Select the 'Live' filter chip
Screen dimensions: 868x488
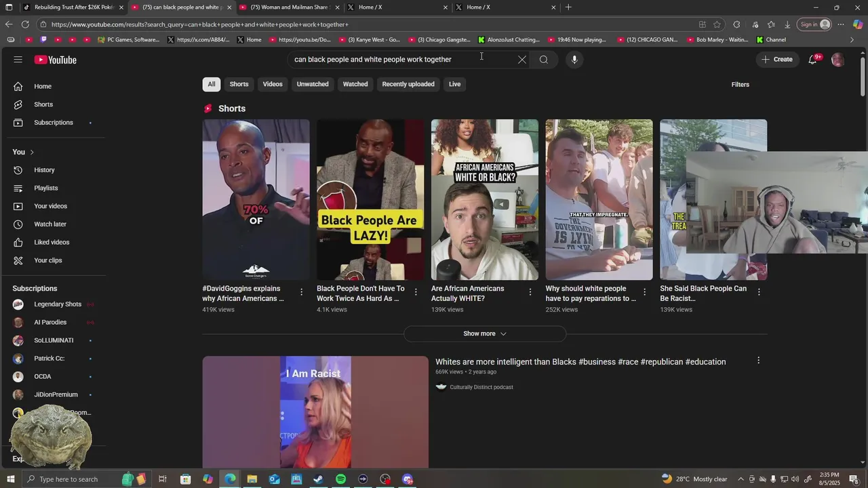454,84
